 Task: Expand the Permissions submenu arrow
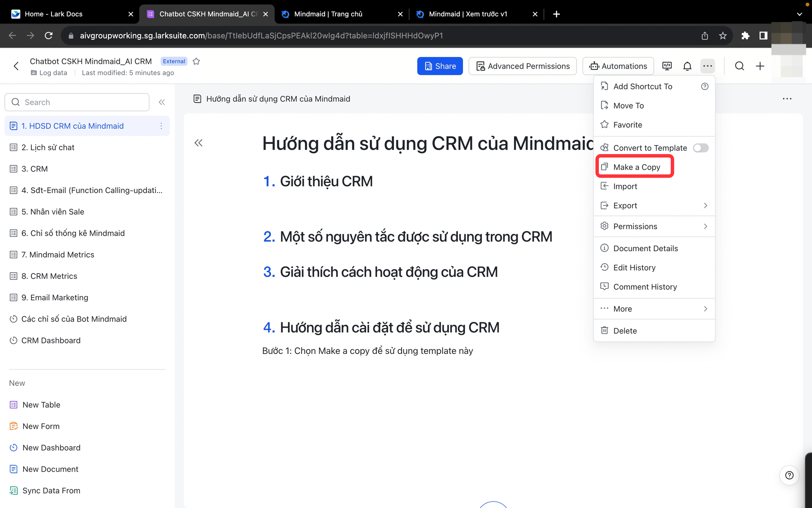pos(706,226)
